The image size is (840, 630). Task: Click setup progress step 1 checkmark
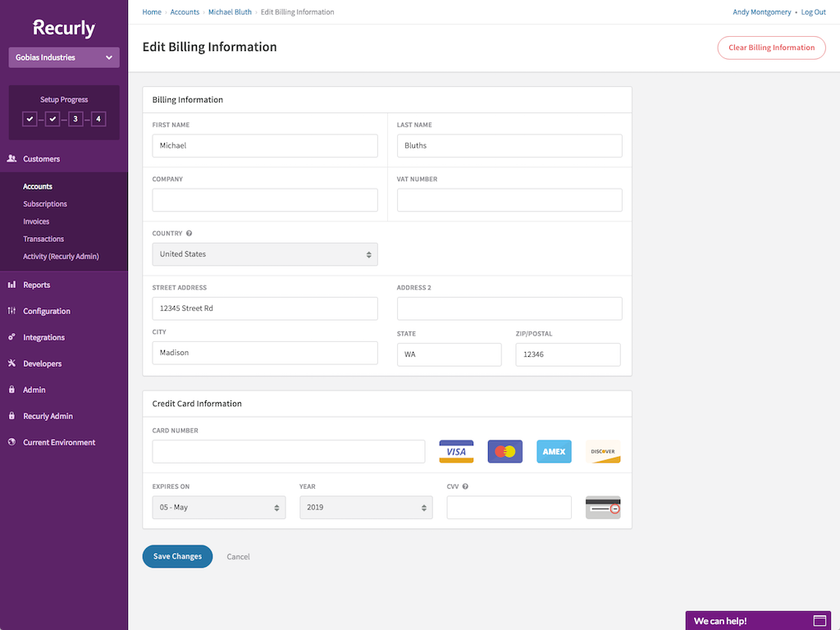30,119
